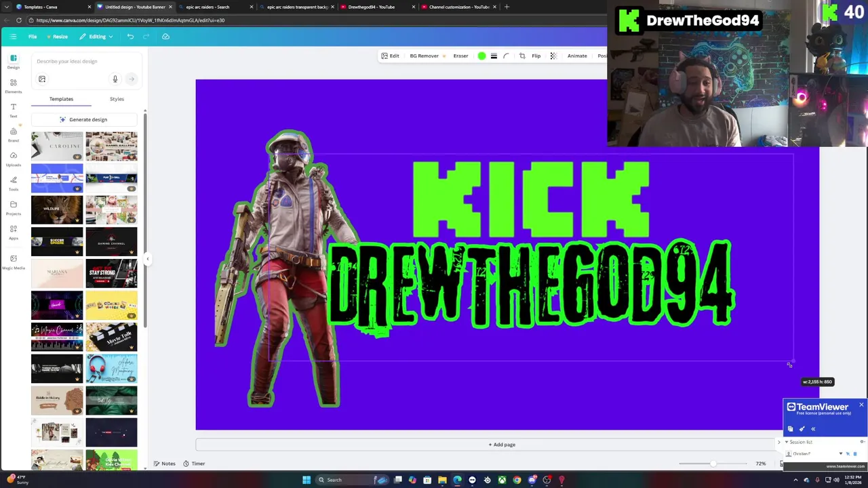Reload the page in the browser
Viewport: 868px width, 488px height.
click(x=18, y=20)
